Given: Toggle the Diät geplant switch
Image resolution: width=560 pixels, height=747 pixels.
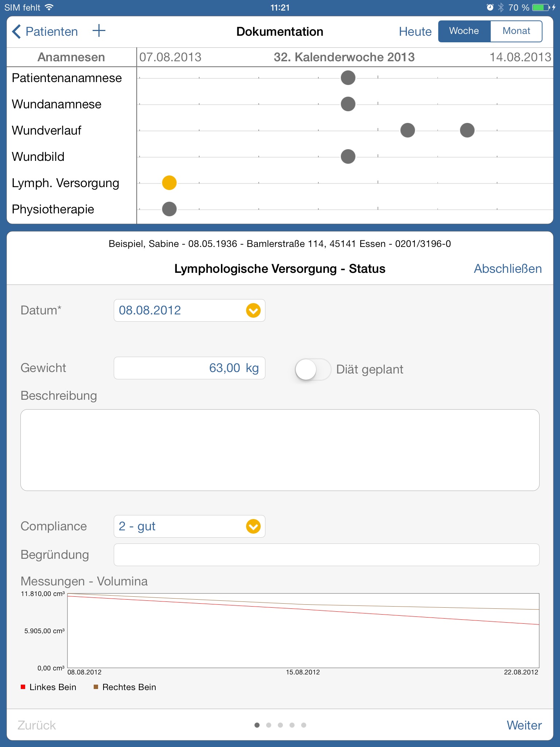Looking at the screenshot, I should (312, 369).
